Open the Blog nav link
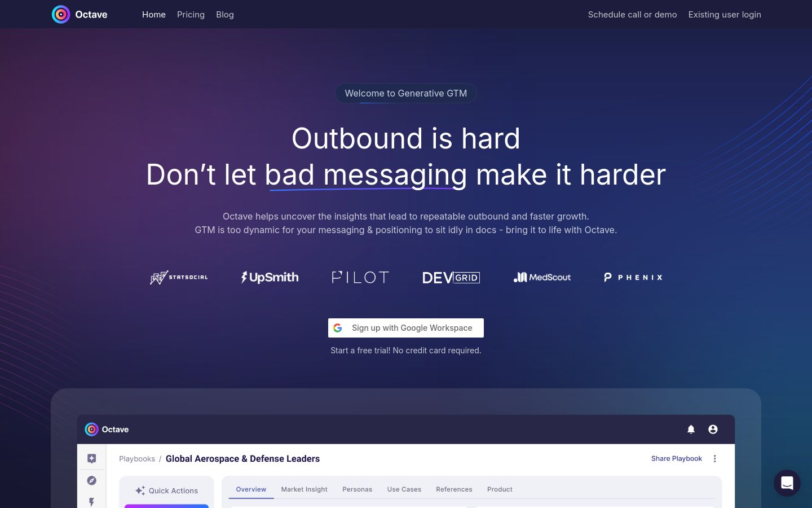Image resolution: width=812 pixels, height=508 pixels. [225, 15]
